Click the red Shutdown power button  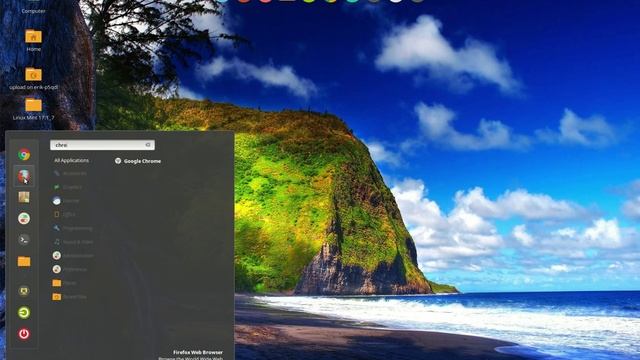click(24, 334)
